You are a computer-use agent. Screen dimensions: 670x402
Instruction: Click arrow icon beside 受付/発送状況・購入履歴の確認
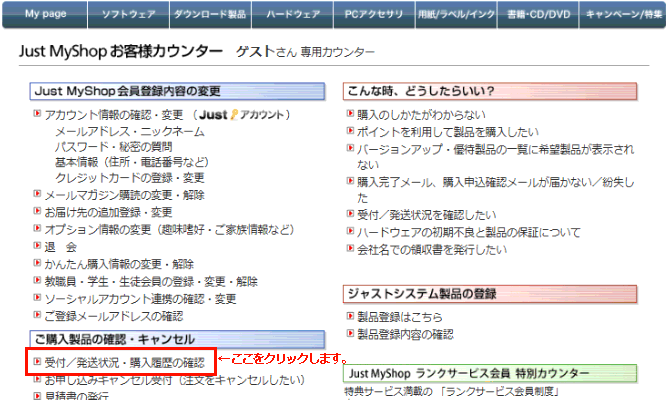pos(37,361)
